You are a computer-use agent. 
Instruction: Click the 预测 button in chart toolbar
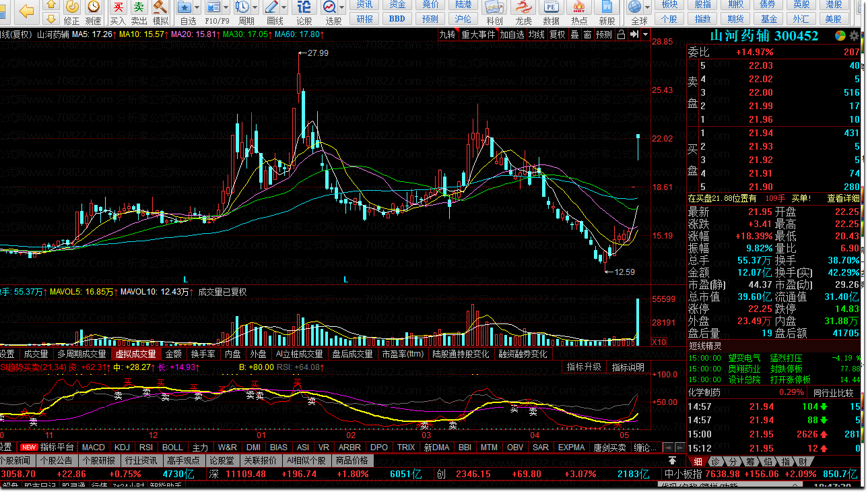click(604, 35)
